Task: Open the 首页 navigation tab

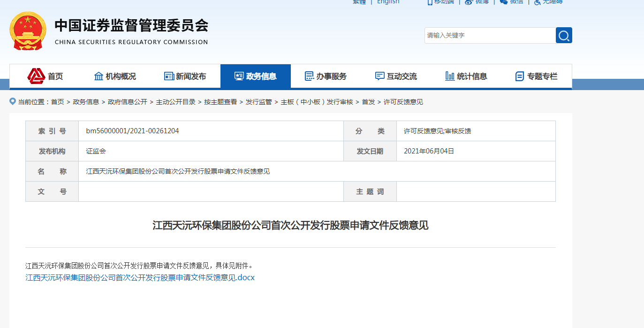Action: point(45,76)
